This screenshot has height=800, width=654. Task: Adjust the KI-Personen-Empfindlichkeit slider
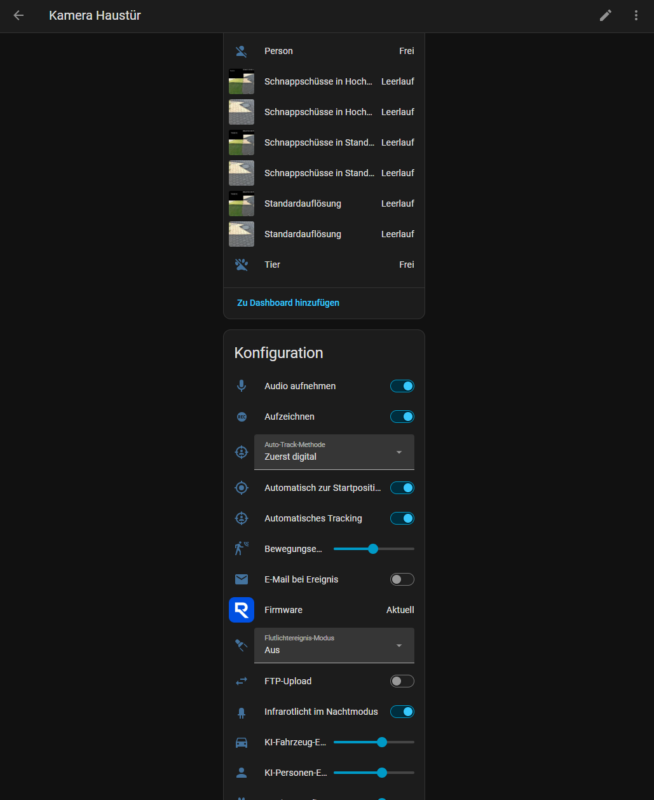pyautogui.click(x=373, y=772)
